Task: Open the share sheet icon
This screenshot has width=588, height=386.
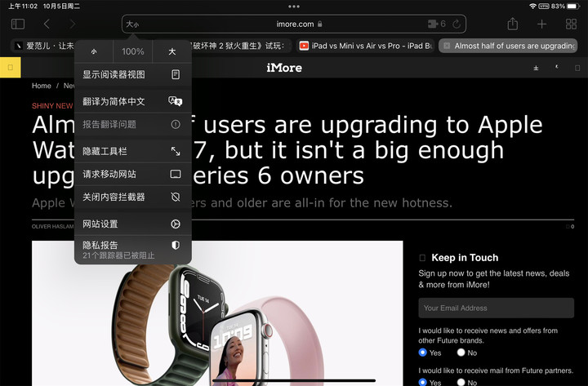Action: click(x=513, y=24)
